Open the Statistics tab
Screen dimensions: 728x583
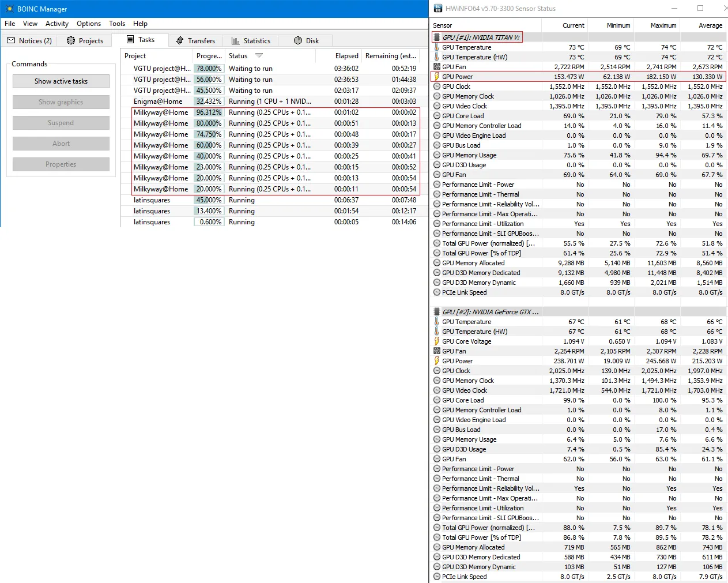(x=251, y=40)
